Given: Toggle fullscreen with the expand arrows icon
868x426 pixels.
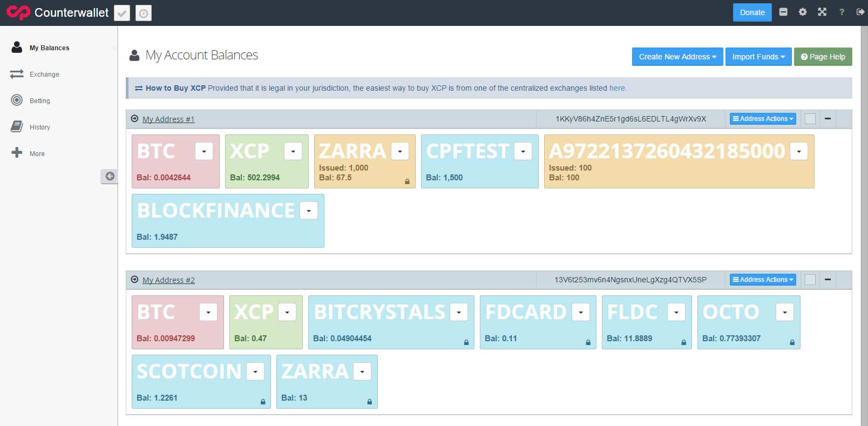Looking at the screenshot, I should pos(822,12).
